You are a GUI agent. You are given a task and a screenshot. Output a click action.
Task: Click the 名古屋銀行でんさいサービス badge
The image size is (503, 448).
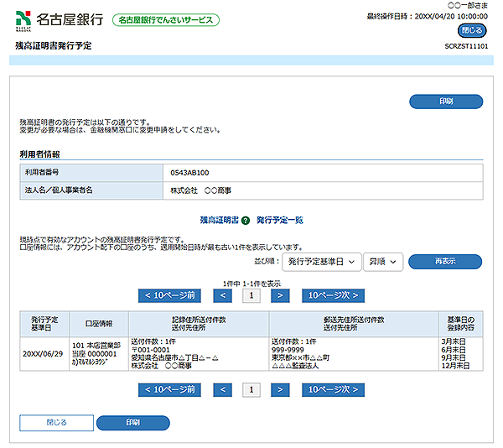pyautogui.click(x=166, y=19)
